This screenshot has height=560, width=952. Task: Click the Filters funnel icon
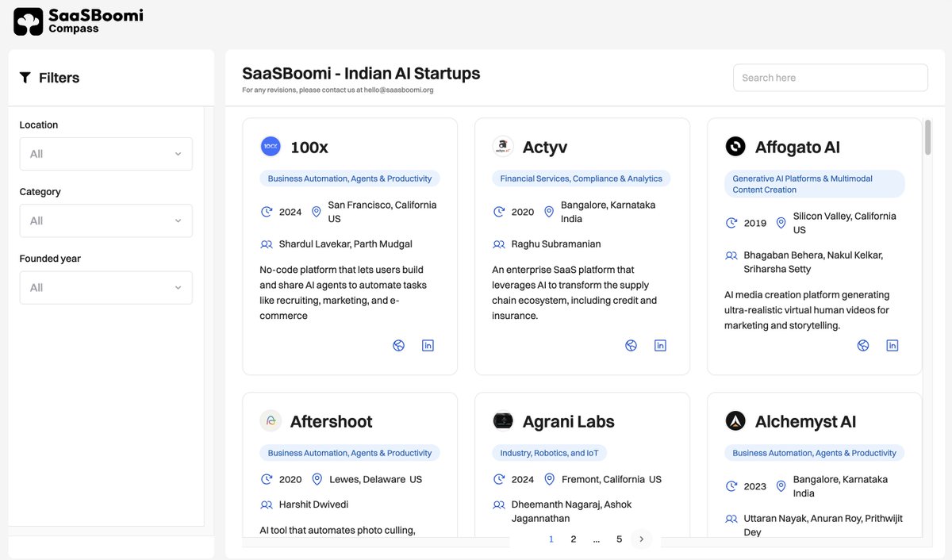tap(25, 78)
